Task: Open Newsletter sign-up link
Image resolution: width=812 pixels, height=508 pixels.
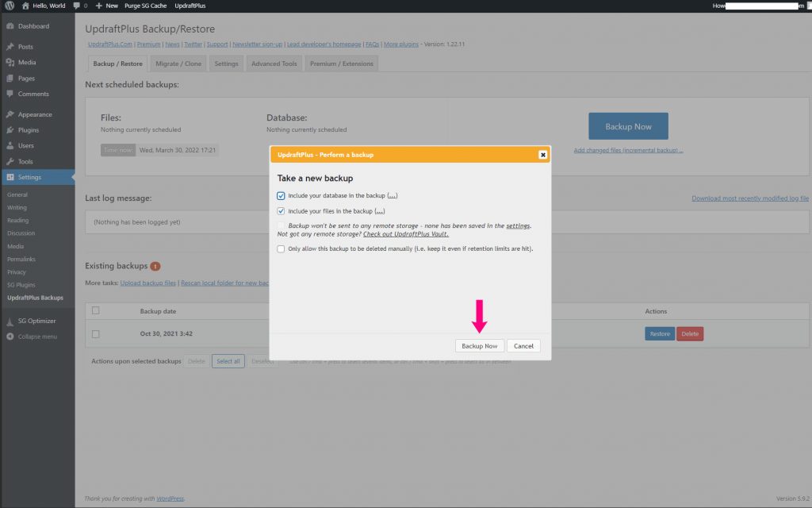Action: tap(258, 44)
